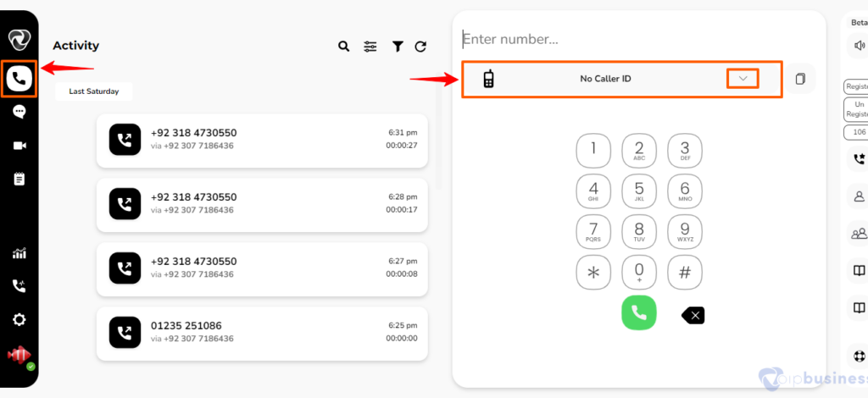Image resolution: width=868 pixels, height=398 pixels.
Task: Open the chat messages icon in sidebar
Action: (19, 113)
